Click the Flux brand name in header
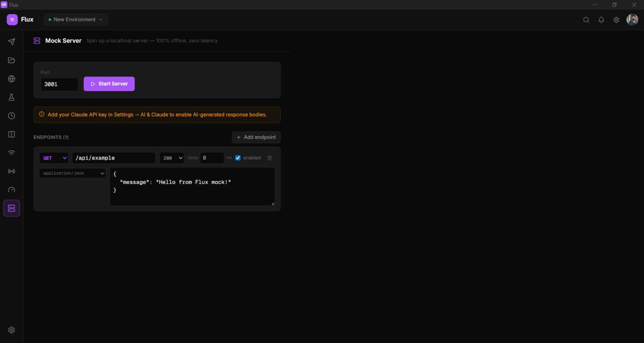 coord(27,19)
